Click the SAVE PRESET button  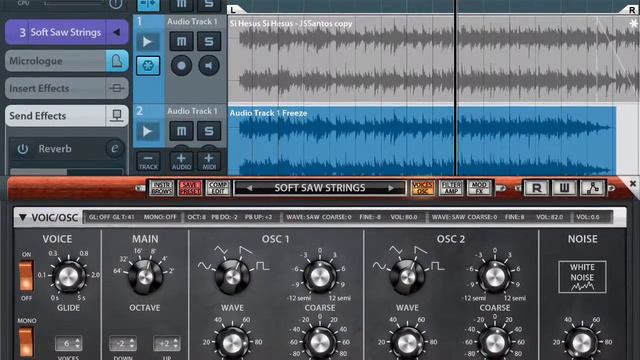point(190,188)
